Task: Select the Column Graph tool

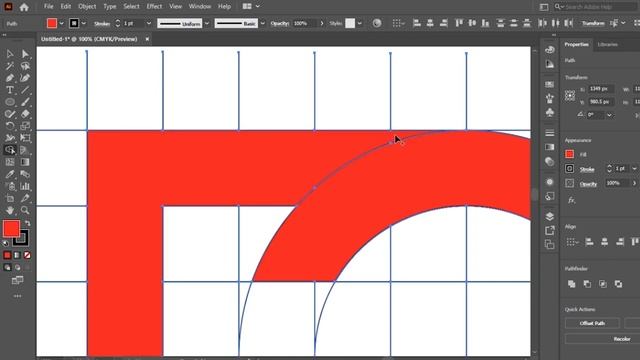Action: tap(25, 187)
